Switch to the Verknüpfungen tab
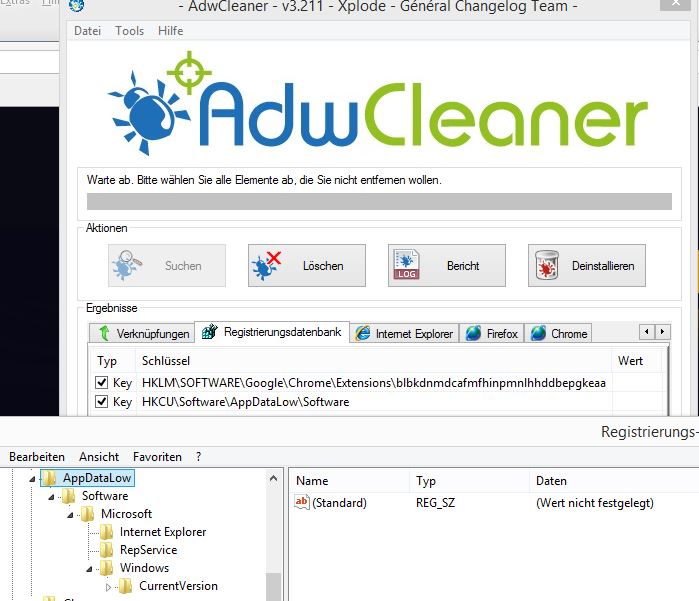The height and width of the screenshot is (601, 699). pyautogui.click(x=142, y=333)
